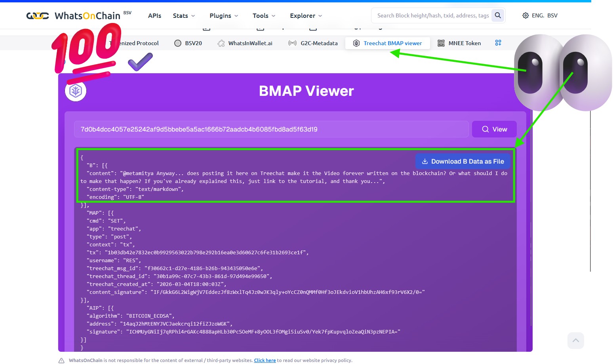Click the "content-type": "text/markdown" line
This screenshot has width=613, height=364.
pos(135,189)
